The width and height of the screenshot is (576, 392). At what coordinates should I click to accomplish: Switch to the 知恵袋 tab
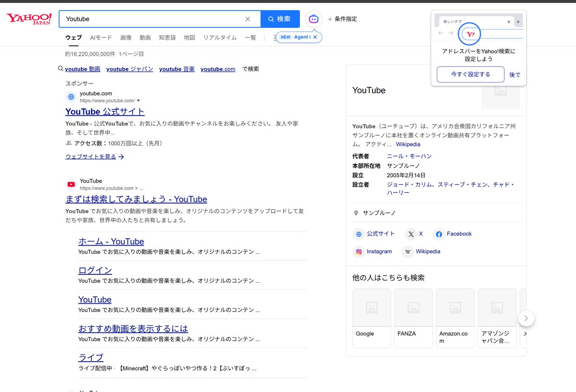pos(168,37)
